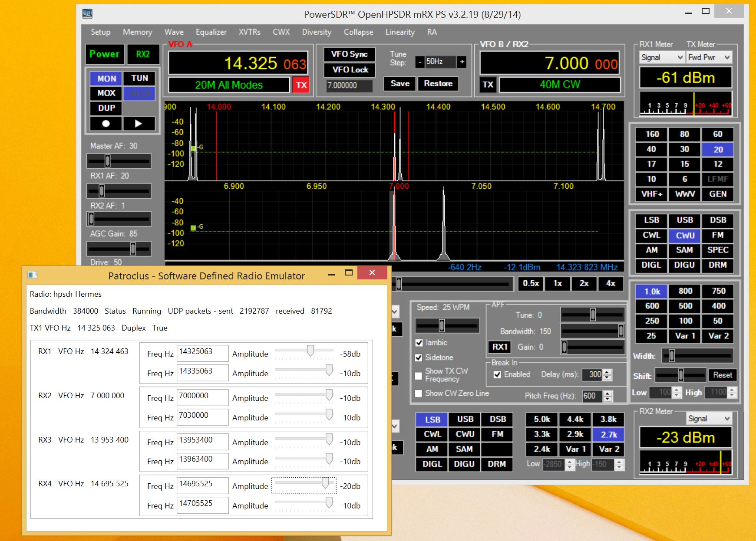Click the Save button

coord(400,84)
